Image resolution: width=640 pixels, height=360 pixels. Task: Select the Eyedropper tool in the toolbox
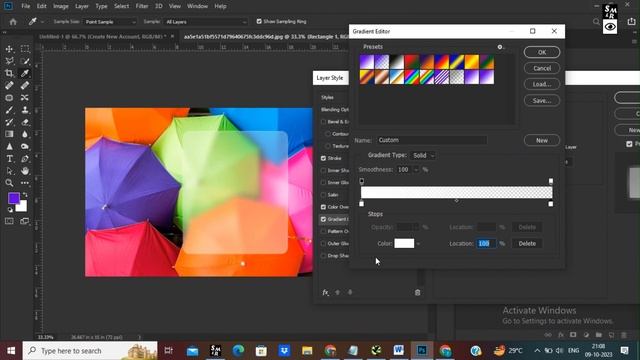point(25,73)
